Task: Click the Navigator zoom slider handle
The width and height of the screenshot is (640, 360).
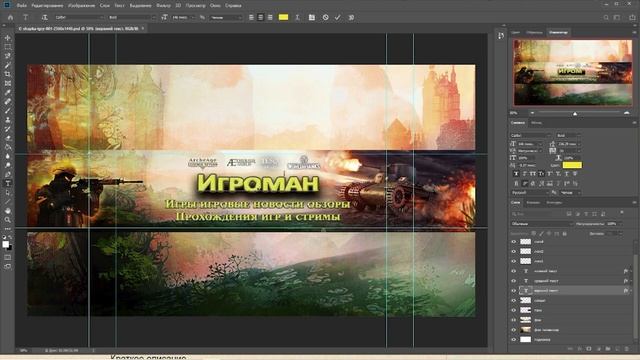Action: click(x=575, y=113)
